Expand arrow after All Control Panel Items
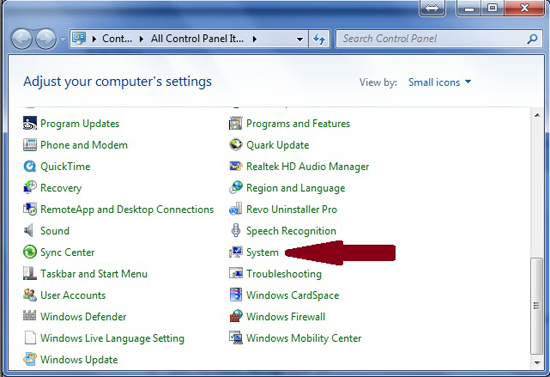 255,39
